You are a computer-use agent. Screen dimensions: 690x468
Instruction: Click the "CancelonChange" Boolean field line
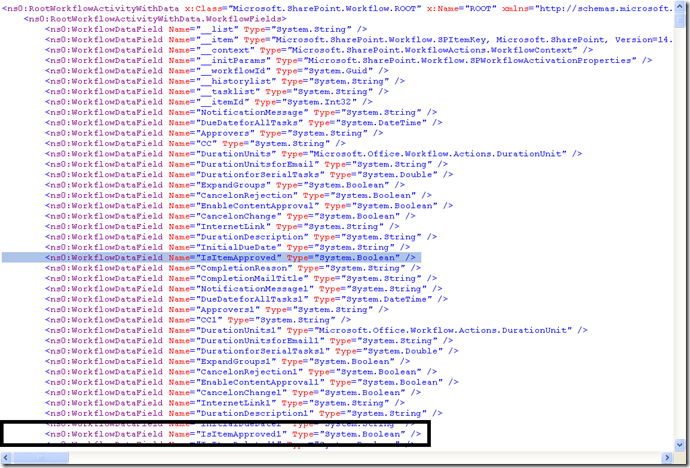230,216
